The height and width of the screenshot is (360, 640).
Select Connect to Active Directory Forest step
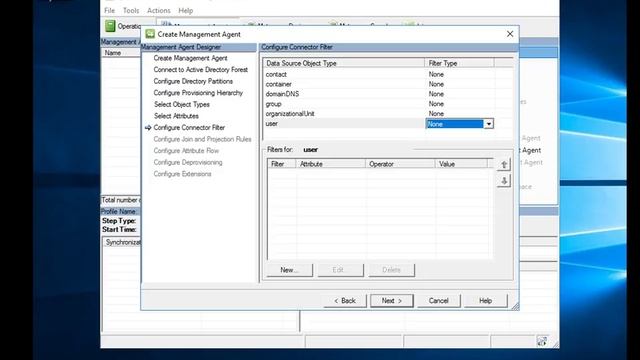pyautogui.click(x=200, y=70)
